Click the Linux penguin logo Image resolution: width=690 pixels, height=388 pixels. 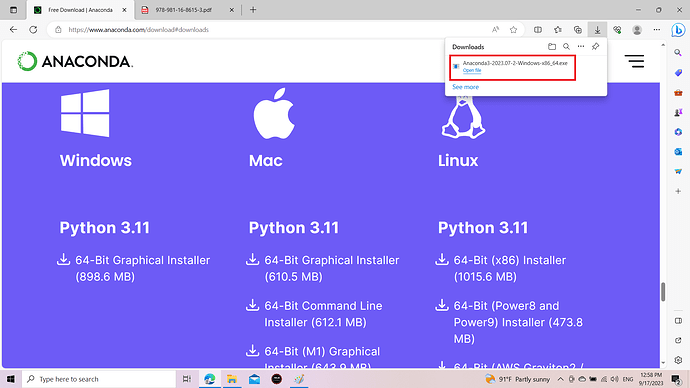coord(463,118)
